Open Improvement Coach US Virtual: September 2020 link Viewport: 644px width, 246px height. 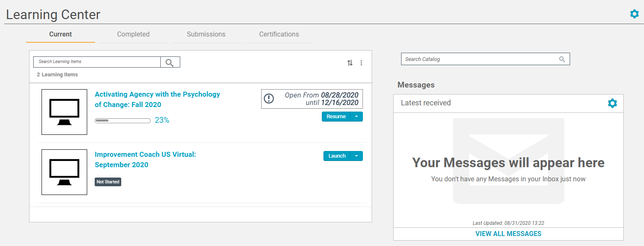click(x=145, y=160)
